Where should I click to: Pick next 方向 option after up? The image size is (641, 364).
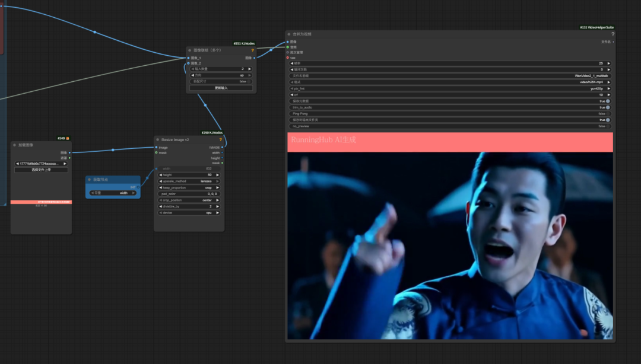coord(249,75)
